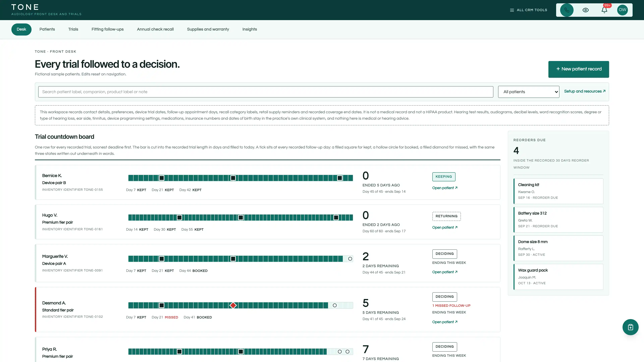Click Day 14 kept square on Hugo's bar
This screenshot has height=362, width=644.
click(179, 218)
